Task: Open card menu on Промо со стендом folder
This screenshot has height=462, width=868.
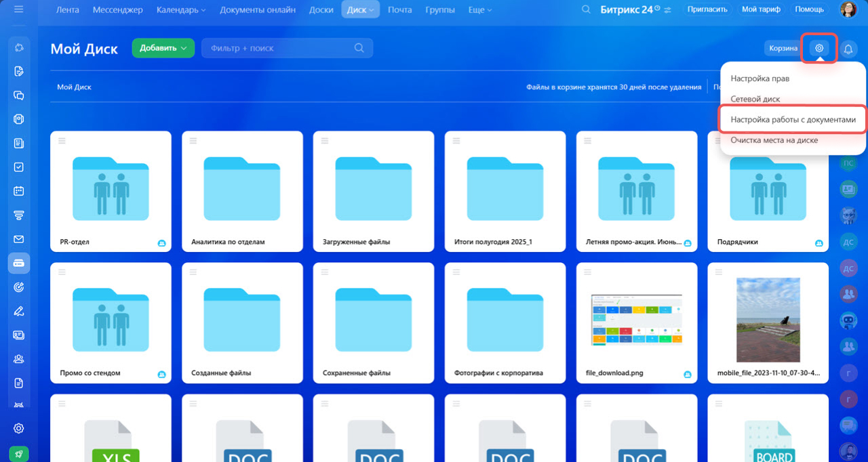Action: pos(61,272)
